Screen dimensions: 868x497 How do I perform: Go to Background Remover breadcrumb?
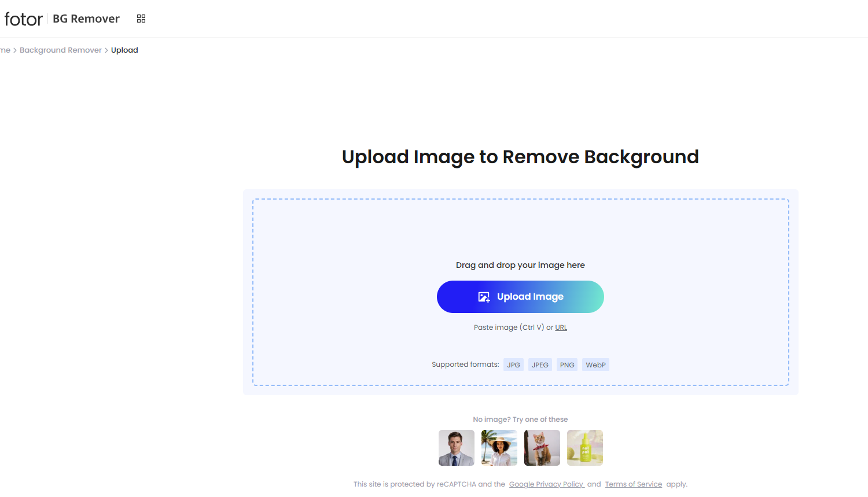[x=61, y=50]
